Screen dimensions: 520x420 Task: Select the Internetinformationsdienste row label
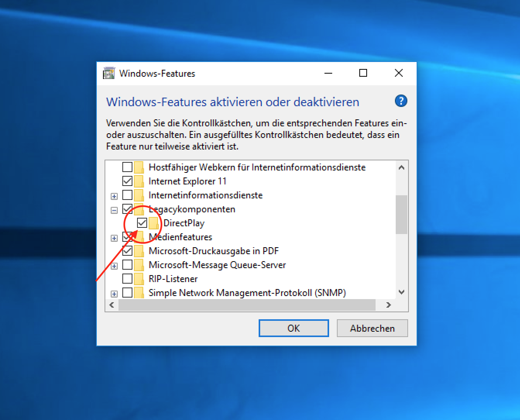point(206,195)
